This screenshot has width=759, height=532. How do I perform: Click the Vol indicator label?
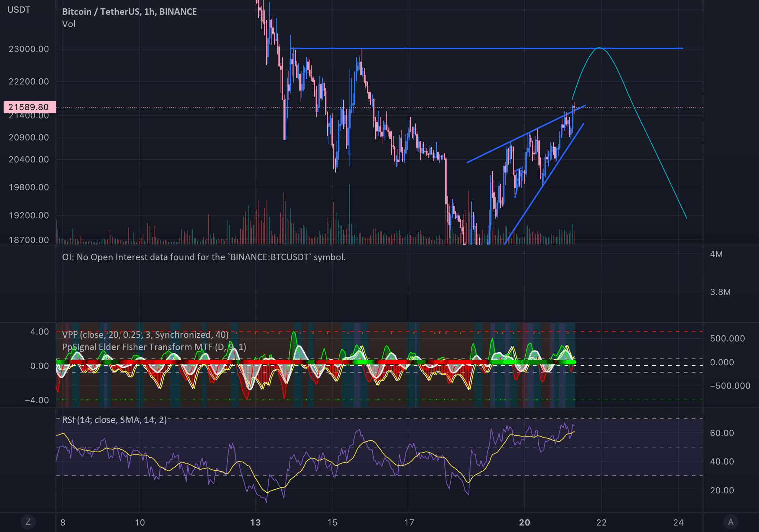[x=69, y=24]
